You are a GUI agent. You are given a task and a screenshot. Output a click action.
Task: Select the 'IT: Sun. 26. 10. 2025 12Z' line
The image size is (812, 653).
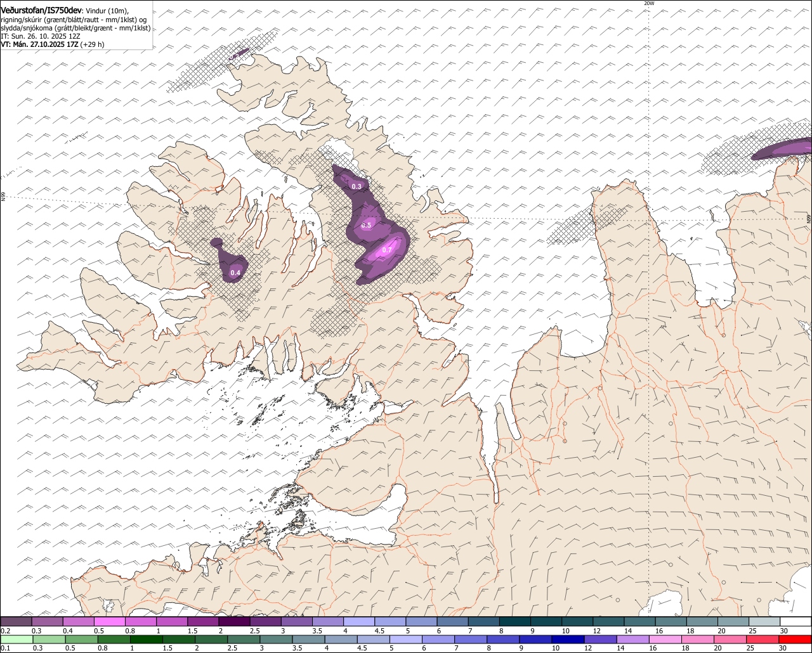pyautogui.click(x=40, y=37)
